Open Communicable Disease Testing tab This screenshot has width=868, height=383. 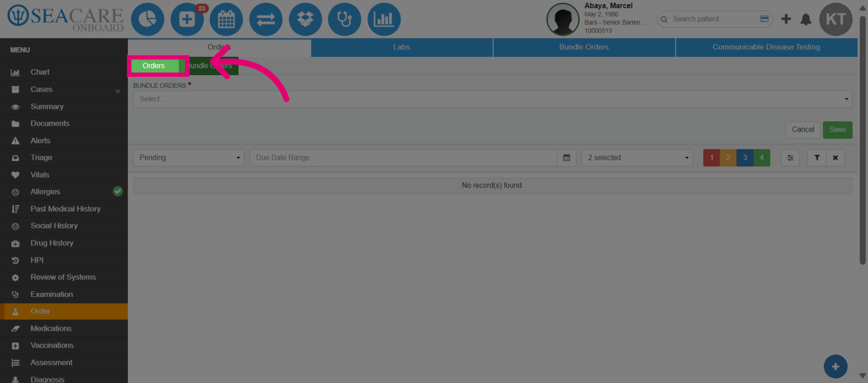[766, 47]
